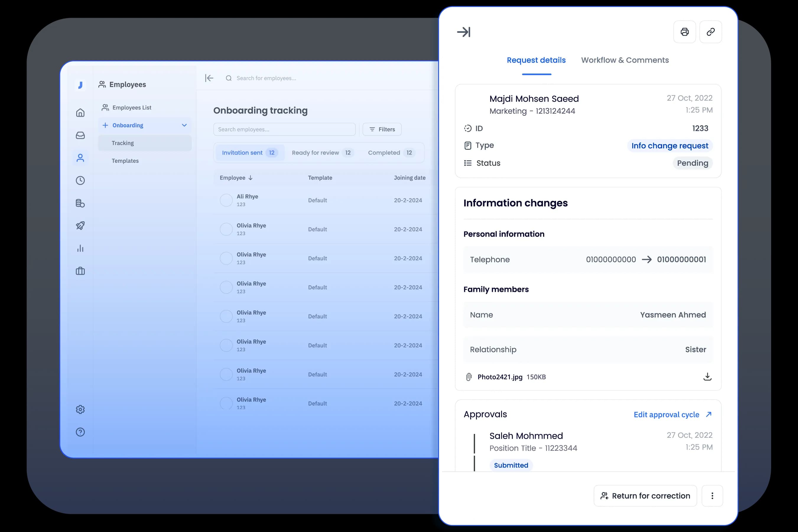Click the Employees section heading
Image resolution: width=798 pixels, height=532 pixels.
coord(128,84)
